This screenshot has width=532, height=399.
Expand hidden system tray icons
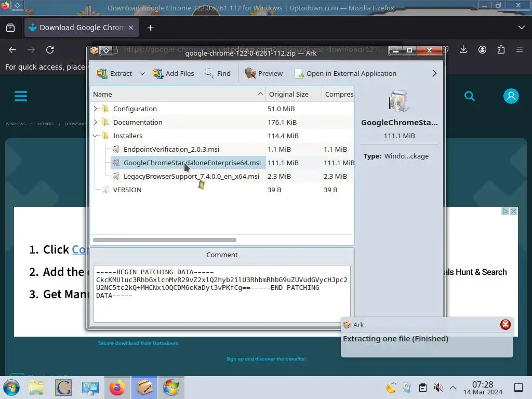click(x=453, y=388)
